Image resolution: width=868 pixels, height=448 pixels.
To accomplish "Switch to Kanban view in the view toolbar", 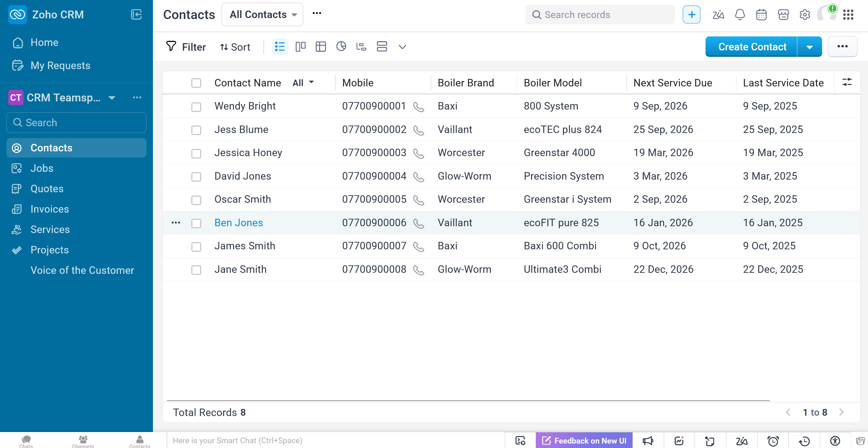I will 300,47.
